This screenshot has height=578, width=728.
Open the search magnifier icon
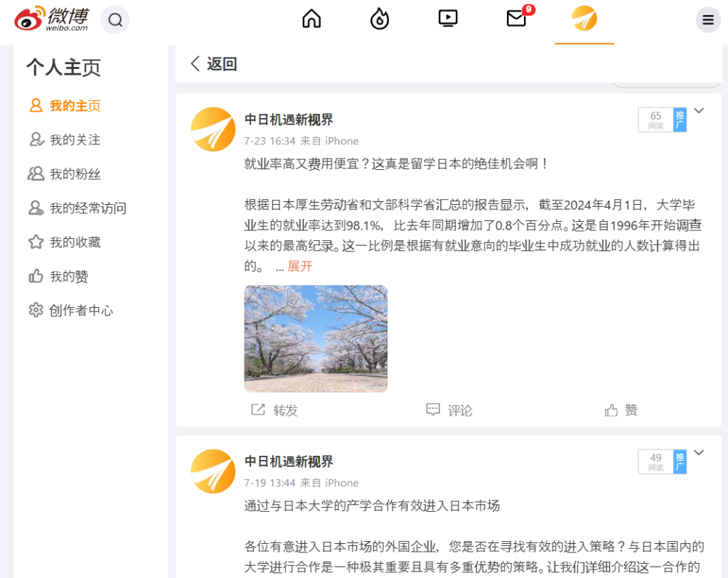[115, 20]
